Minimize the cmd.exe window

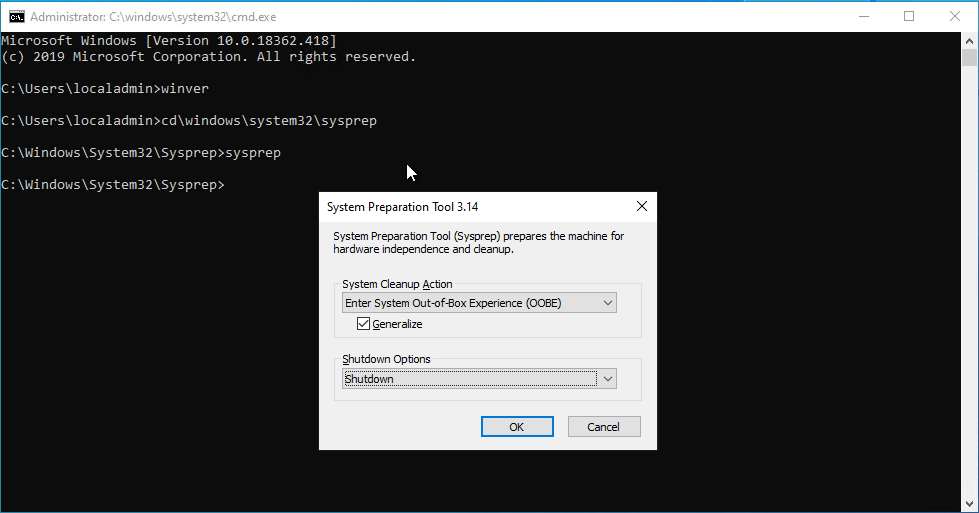pos(864,17)
